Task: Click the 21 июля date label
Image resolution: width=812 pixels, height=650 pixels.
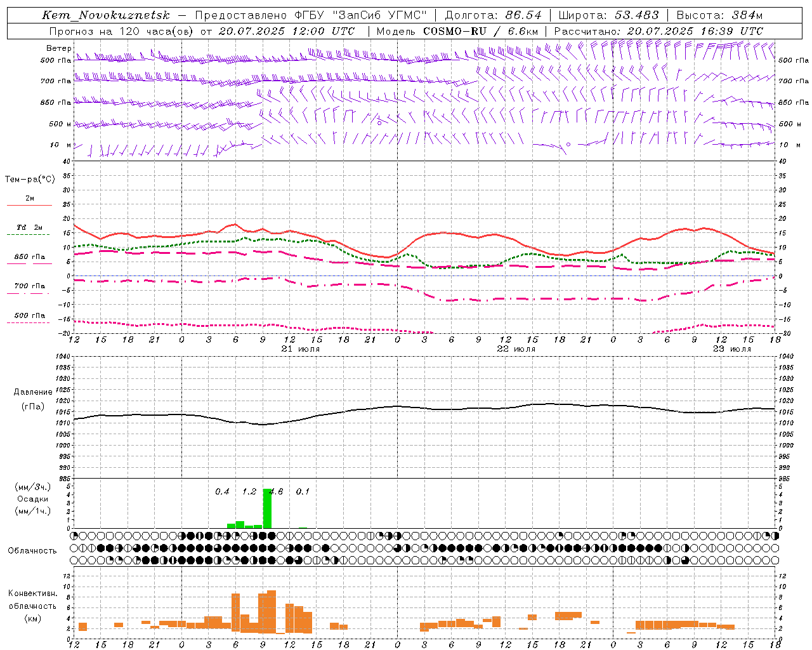Action: point(301,349)
